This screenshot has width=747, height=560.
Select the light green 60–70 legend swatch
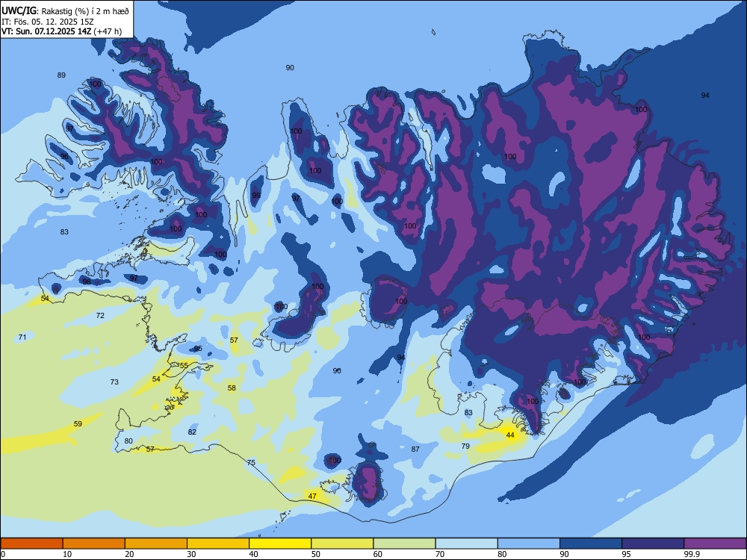(x=404, y=544)
